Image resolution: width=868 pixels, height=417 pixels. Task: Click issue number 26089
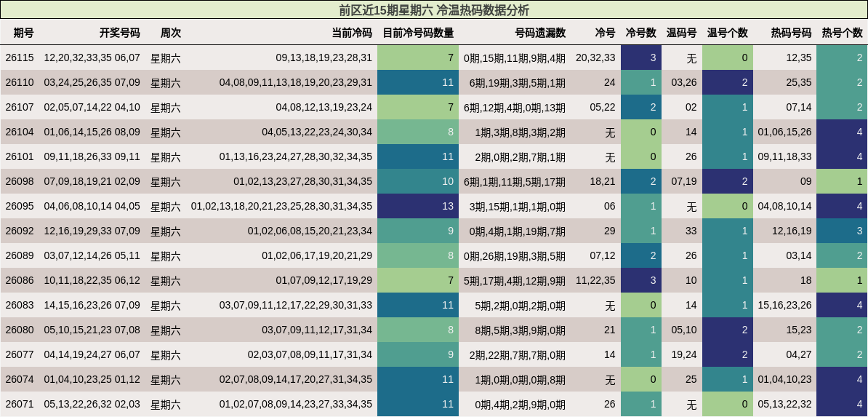pyautogui.click(x=20, y=255)
